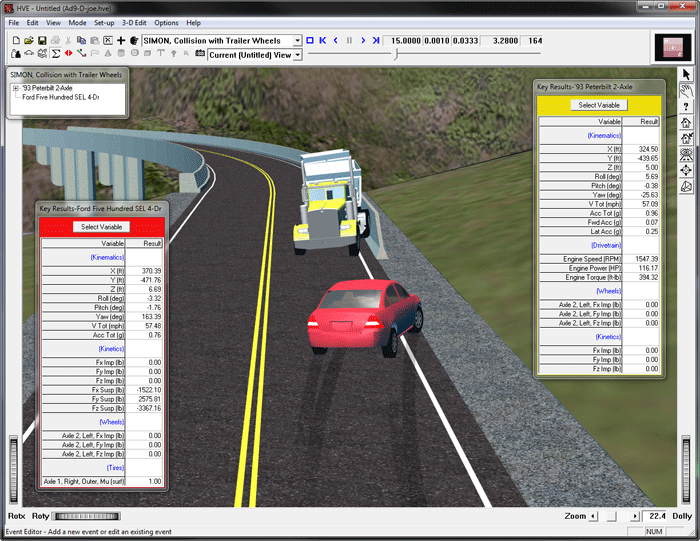
Task: Open the 3-D Edit menu
Action: coord(135,22)
